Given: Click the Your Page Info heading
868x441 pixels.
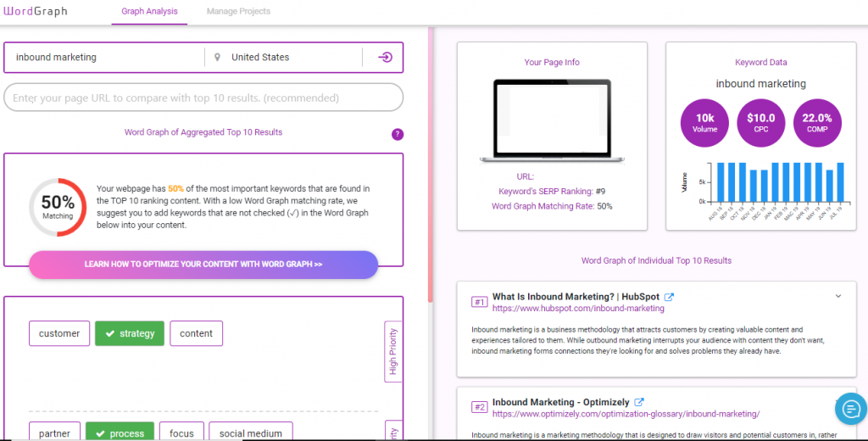Looking at the screenshot, I should [552, 63].
